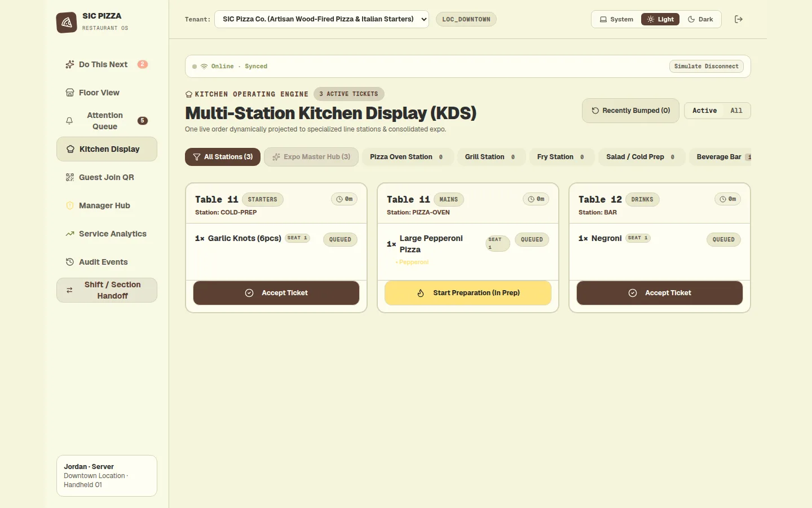The width and height of the screenshot is (812, 508).
Task: Switch theme to System
Action: pyautogui.click(x=616, y=19)
